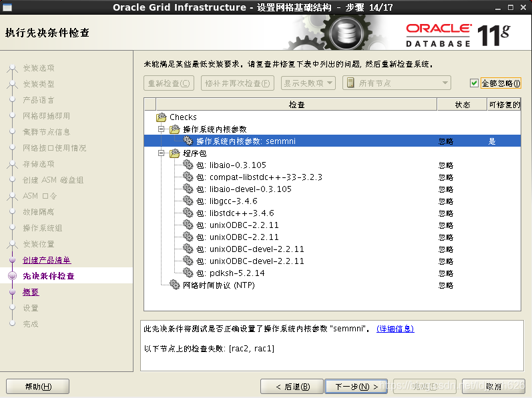
Task: Select row 包: libaio-0.3.105
Action: click(x=332, y=165)
